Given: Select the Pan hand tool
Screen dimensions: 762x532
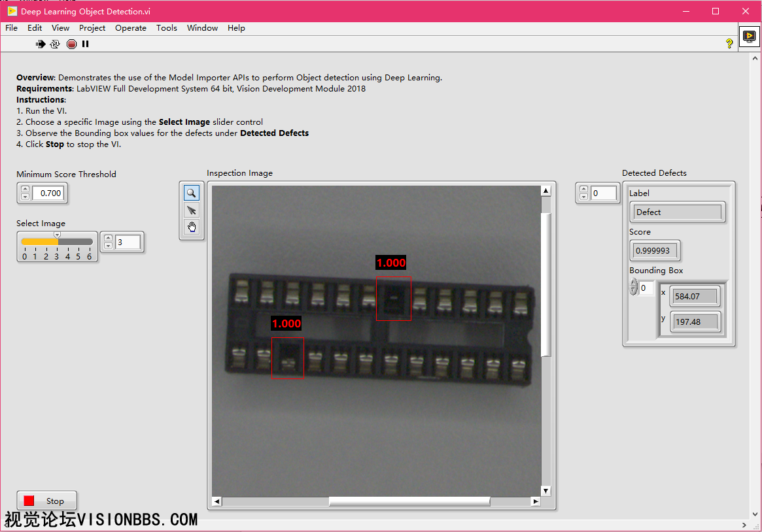Looking at the screenshot, I should 192,227.
